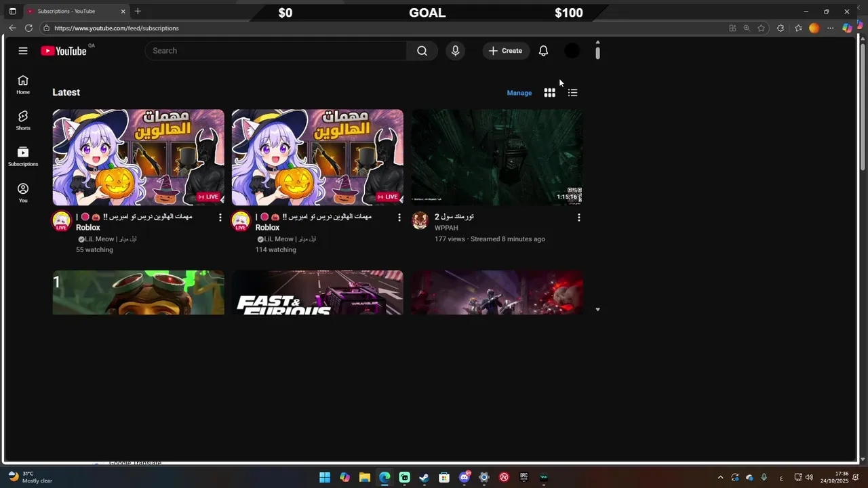Click the search magnifier button
Image resolution: width=868 pixels, height=488 pixels.
point(422,51)
